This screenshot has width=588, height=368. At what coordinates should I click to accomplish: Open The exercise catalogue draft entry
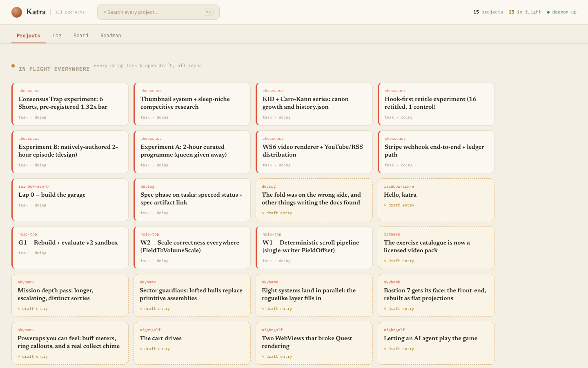[x=436, y=247]
